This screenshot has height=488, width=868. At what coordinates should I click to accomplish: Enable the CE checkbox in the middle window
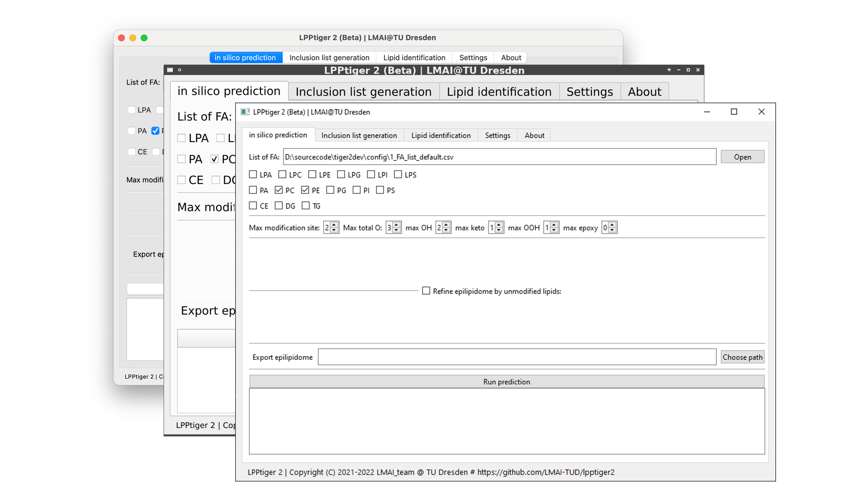pyautogui.click(x=181, y=180)
